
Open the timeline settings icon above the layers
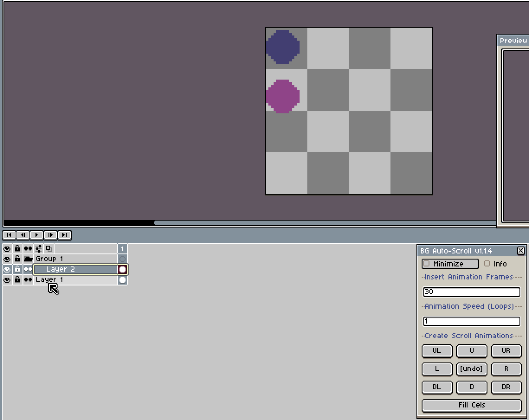(38, 248)
